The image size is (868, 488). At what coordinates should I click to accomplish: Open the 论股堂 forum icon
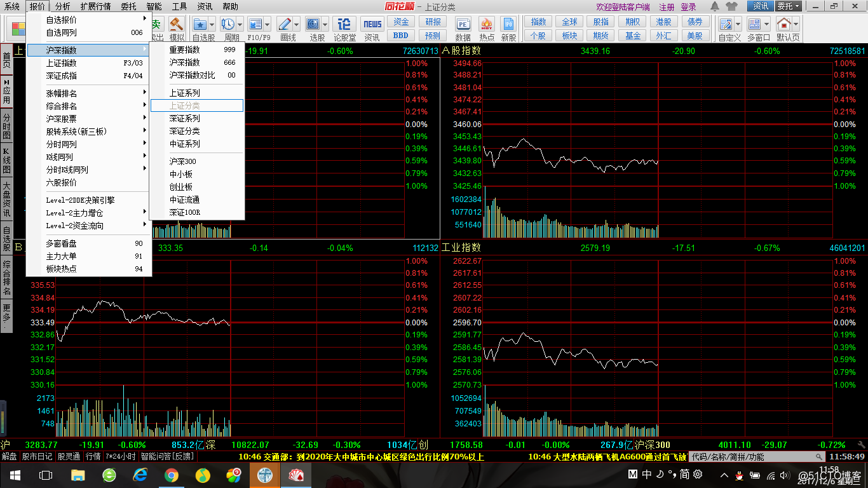click(x=344, y=24)
